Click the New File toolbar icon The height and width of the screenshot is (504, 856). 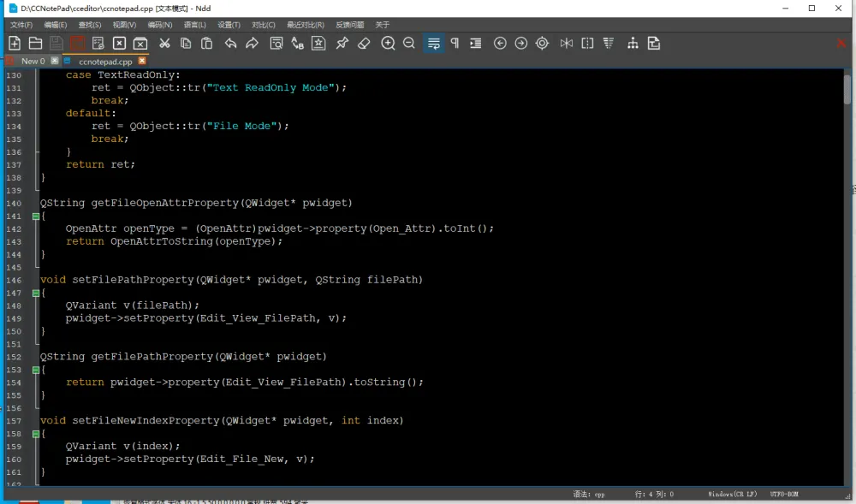15,43
